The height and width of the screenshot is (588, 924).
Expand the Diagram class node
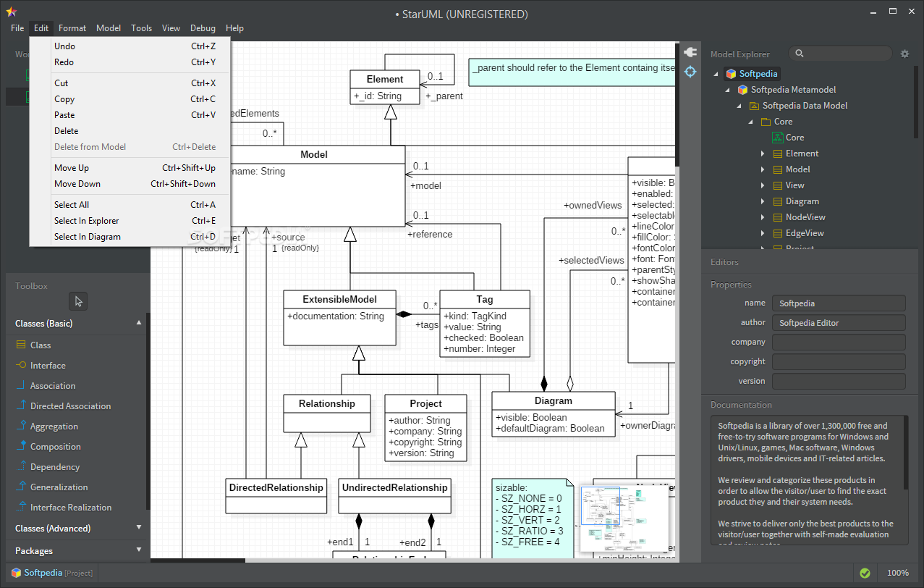click(763, 201)
